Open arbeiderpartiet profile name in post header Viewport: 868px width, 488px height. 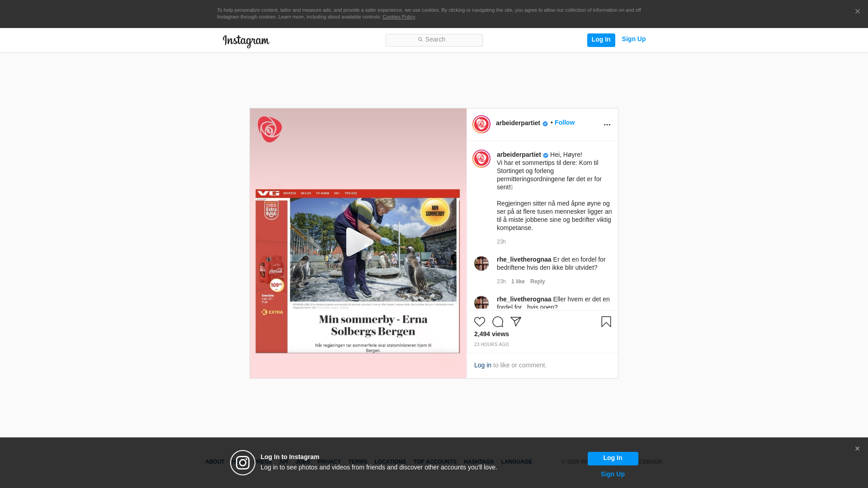pyautogui.click(x=518, y=123)
